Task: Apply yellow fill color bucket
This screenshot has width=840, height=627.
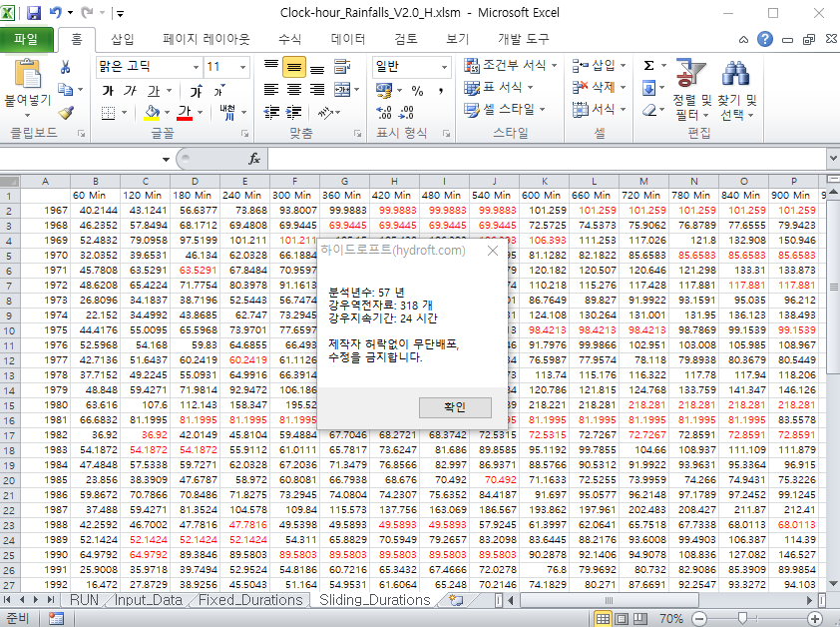Action: click(x=153, y=113)
